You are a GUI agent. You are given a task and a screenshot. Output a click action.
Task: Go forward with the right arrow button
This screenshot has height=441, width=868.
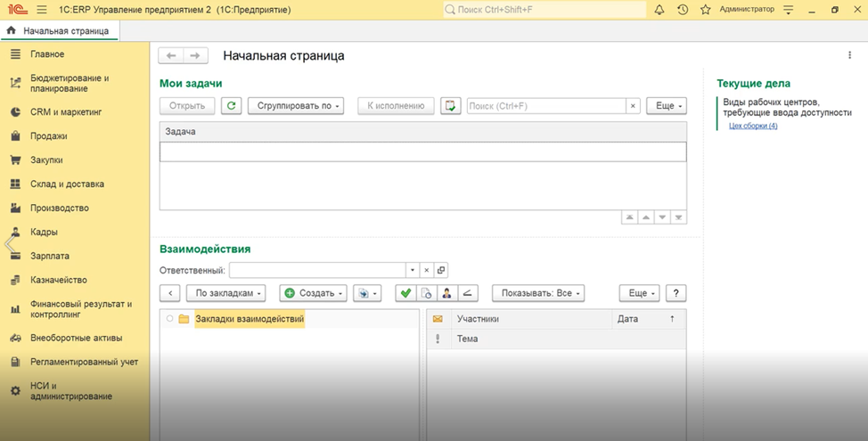click(195, 56)
